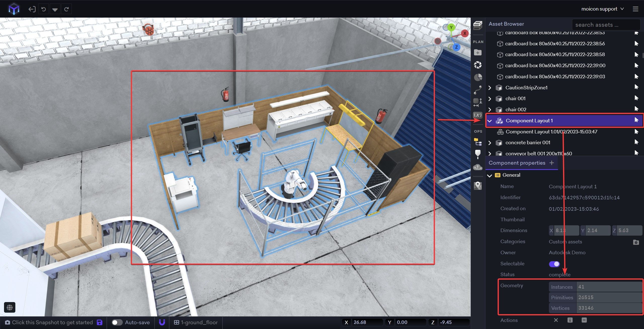This screenshot has height=329, width=644.
Task: Open the map location pin icon
Action: pyautogui.click(x=477, y=186)
